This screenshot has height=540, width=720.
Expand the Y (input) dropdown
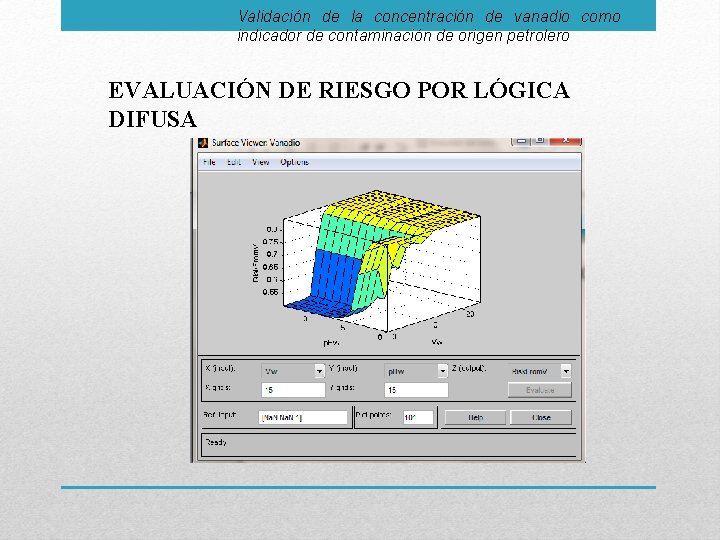coord(443,371)
